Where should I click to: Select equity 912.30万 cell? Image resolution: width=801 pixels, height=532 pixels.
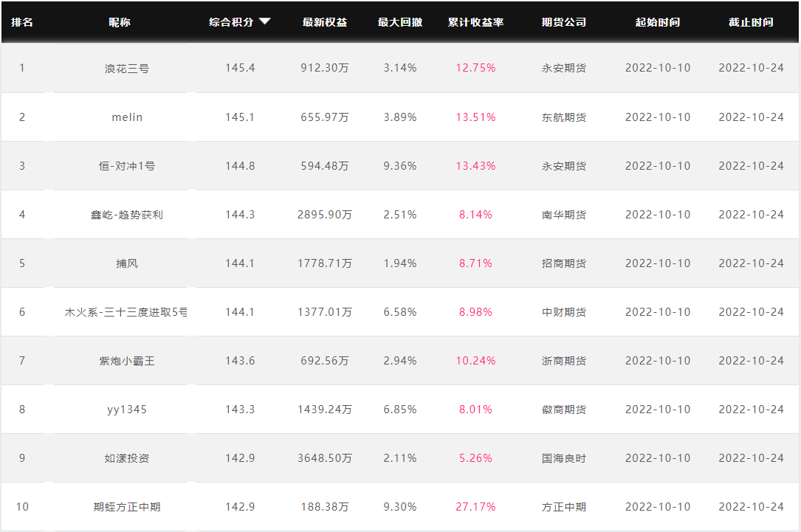pos(325,68)
